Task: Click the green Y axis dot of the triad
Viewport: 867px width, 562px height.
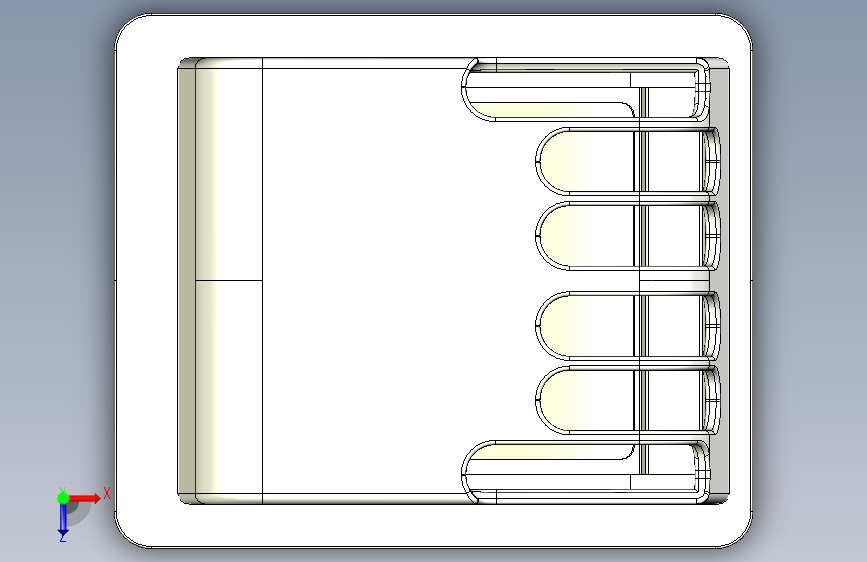Action: [x=63, y=498]
